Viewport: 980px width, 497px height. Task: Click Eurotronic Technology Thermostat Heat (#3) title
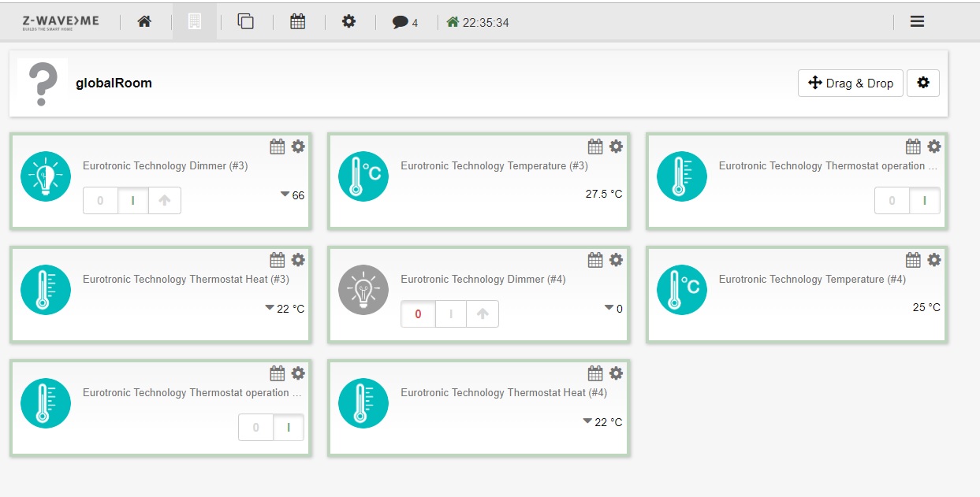(x=186, y=280)
